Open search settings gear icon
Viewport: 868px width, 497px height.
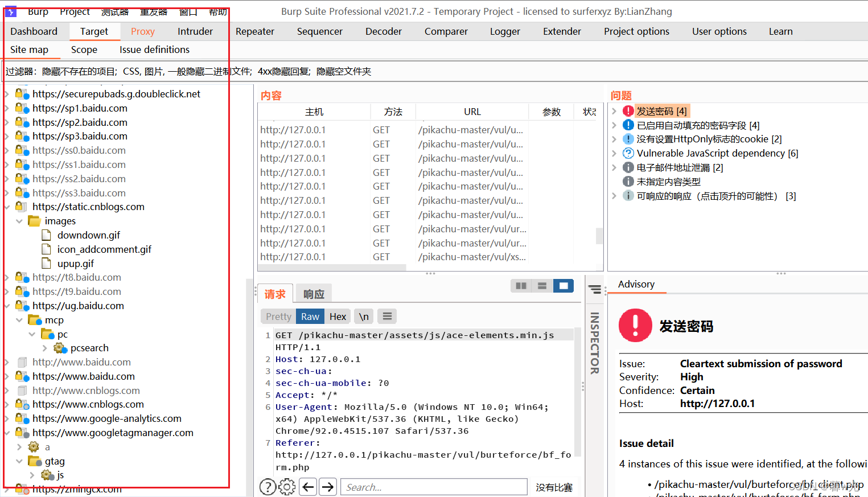[287, 487]
